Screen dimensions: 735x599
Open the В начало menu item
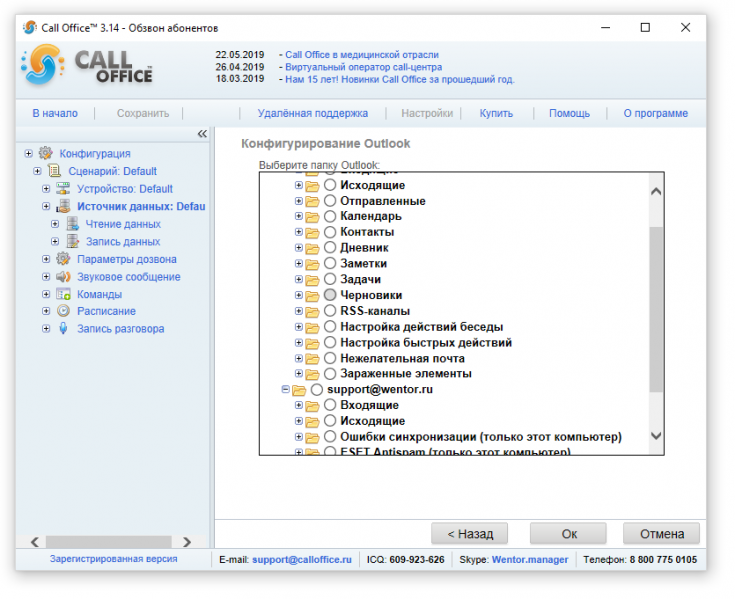pyautogui.click(x=55, y=113)
